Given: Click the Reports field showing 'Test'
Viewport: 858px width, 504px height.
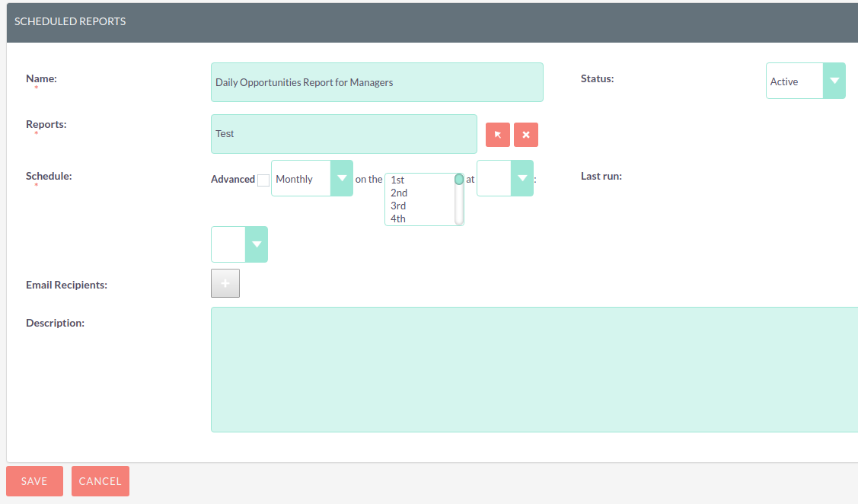Looking at the screenshot, I should pos(343,134).
